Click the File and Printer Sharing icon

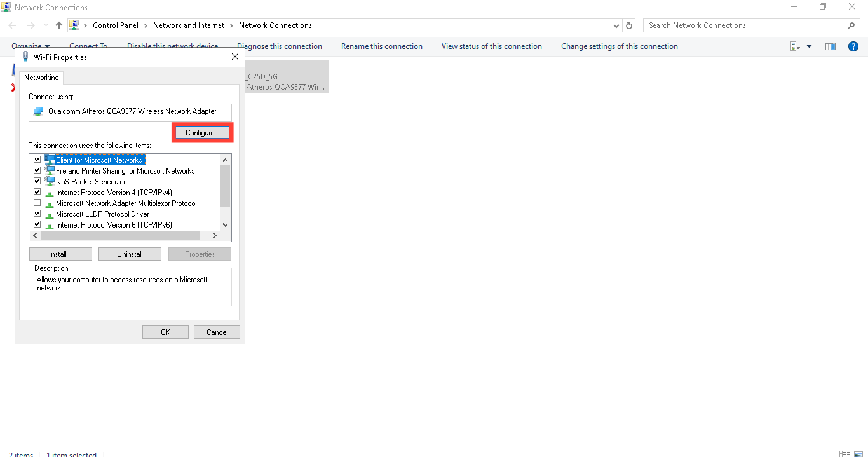coord(50,171)
